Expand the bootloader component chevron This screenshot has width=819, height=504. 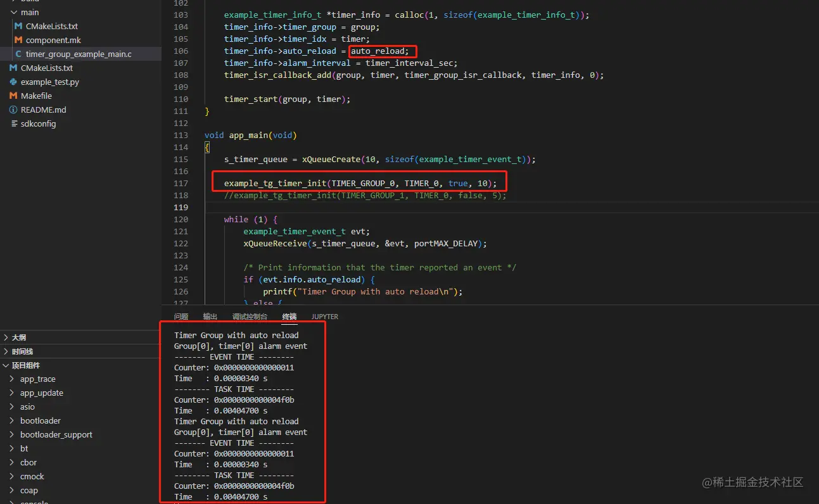click(x=12, y=421)
